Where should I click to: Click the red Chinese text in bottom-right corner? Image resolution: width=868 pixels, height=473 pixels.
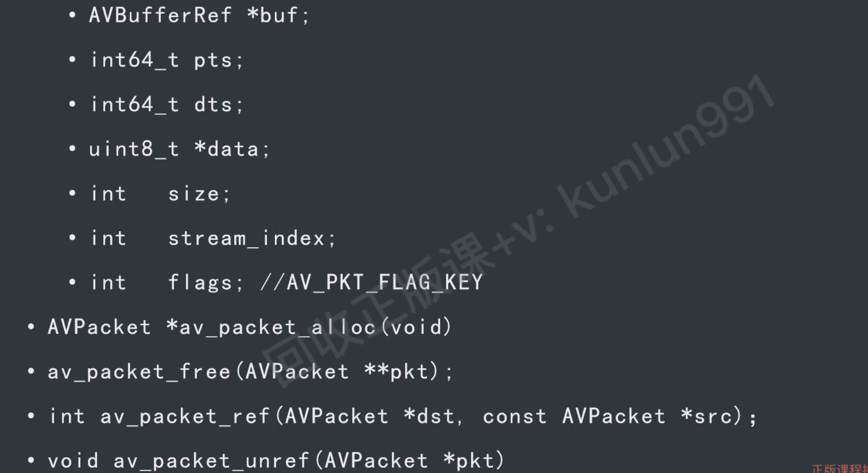coord(839,469)
